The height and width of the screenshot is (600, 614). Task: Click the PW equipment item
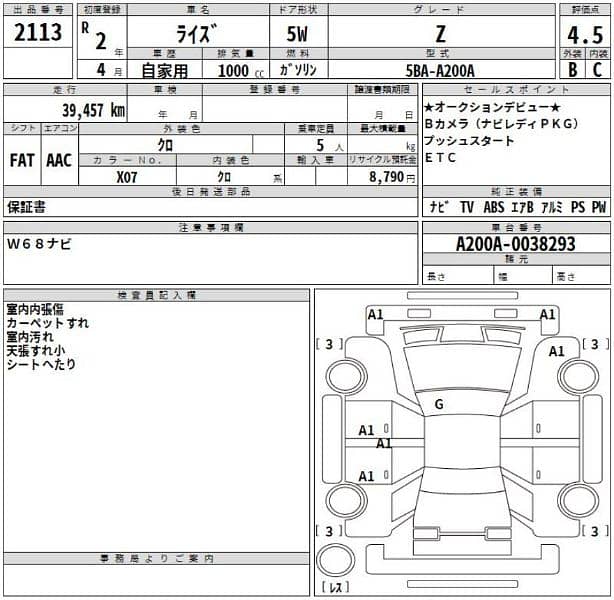(x=599, y=207)
